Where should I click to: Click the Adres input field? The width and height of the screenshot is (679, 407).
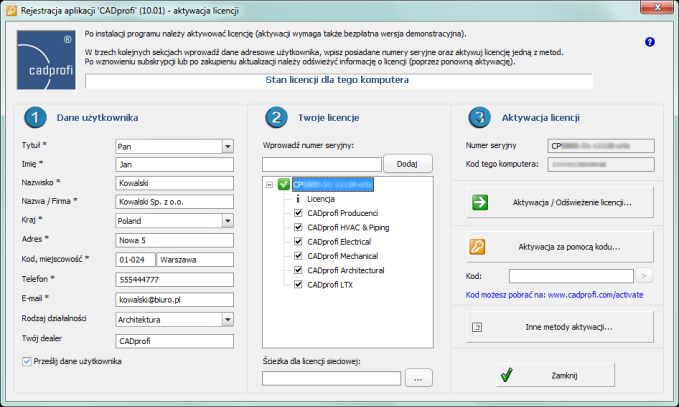point(175,240)
